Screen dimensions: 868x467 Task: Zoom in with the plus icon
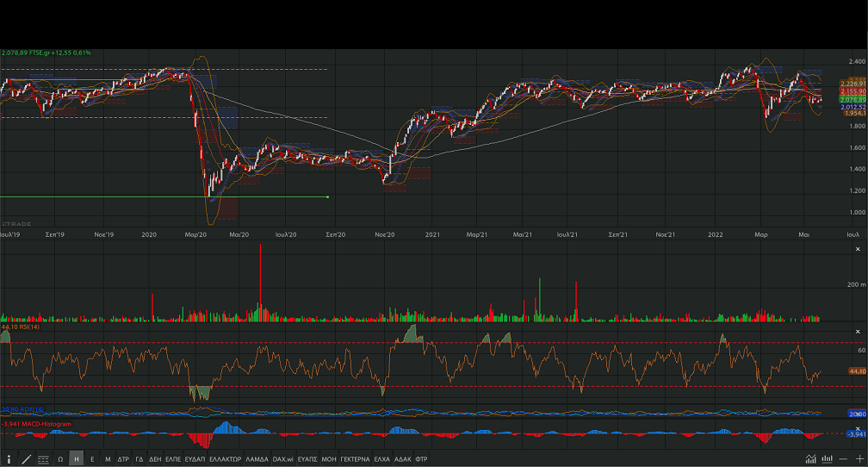pyautogui.click(x=859, y=459)
